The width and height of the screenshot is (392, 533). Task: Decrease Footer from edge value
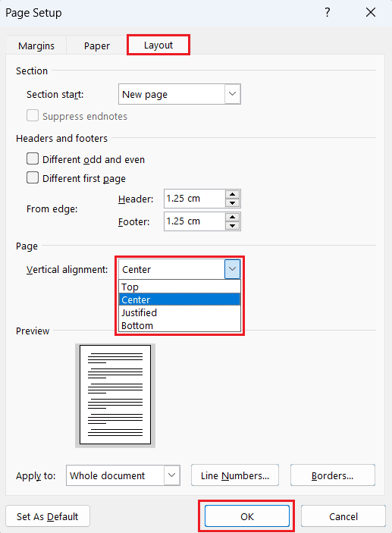coord(233,226)
